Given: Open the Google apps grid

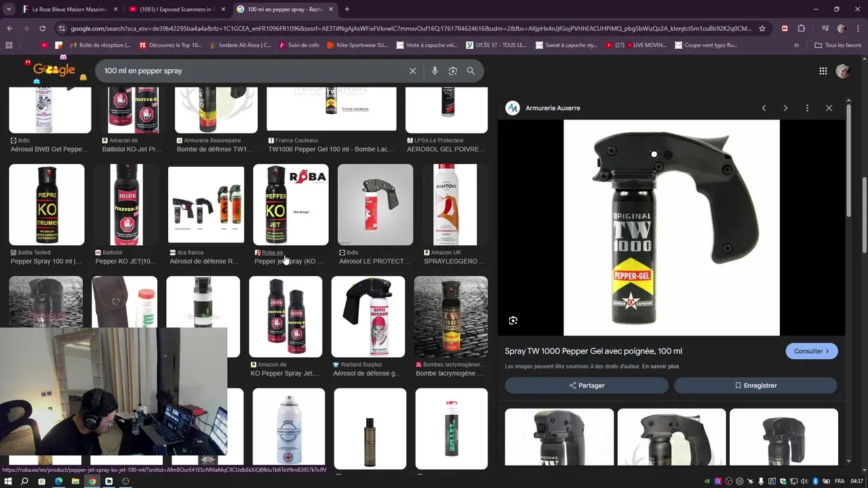Looking at the screenshot, I should (823, 71).
